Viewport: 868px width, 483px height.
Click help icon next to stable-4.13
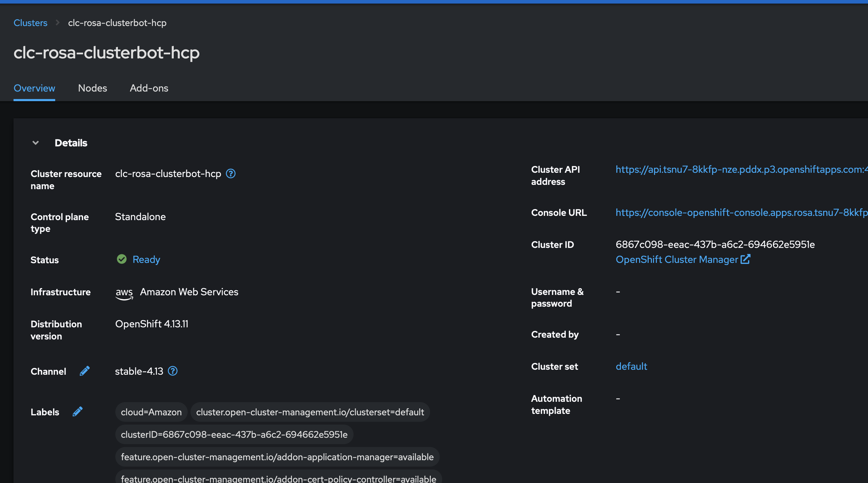coord(173,371)
